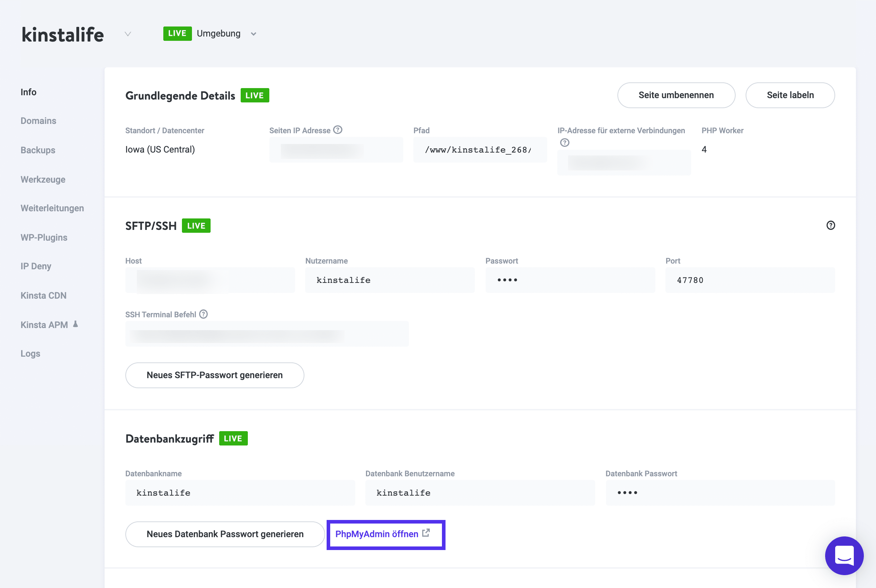This screenshot has width=876, height=588.
Task: Open the SFTP/SSH section help icon
Action: tap(831, 225)
